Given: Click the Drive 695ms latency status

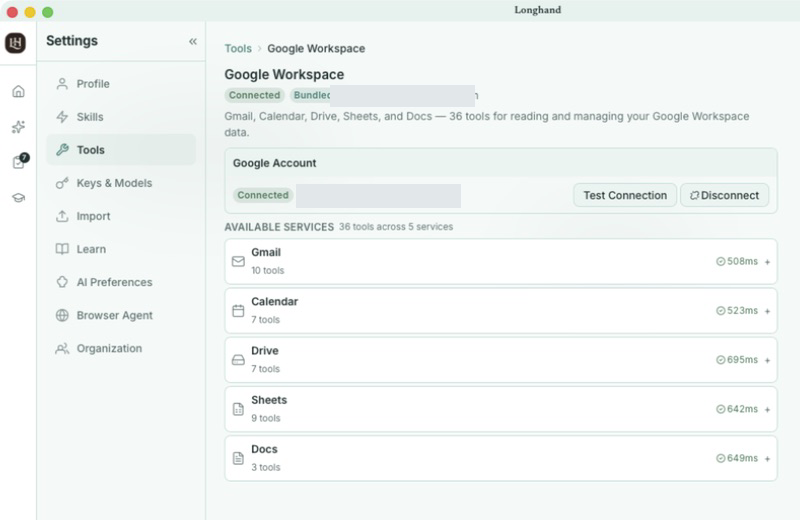Looking at the screenshot, I should [x=737, y=360].
